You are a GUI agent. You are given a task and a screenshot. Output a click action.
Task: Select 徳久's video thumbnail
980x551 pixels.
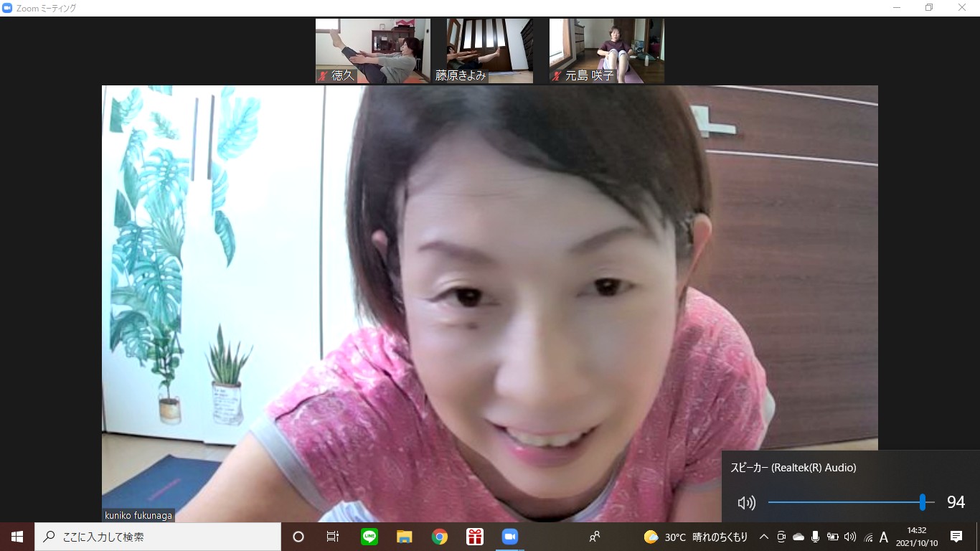point(373,51)
